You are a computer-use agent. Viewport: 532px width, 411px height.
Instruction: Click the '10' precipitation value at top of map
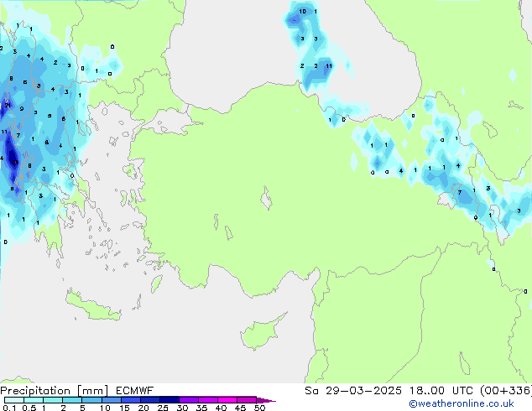pos(302,12)
